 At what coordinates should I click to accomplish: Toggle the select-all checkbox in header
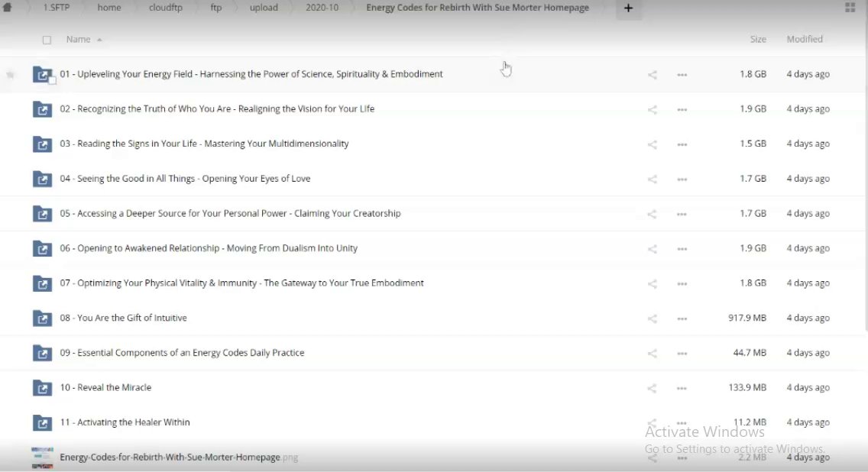47,40
